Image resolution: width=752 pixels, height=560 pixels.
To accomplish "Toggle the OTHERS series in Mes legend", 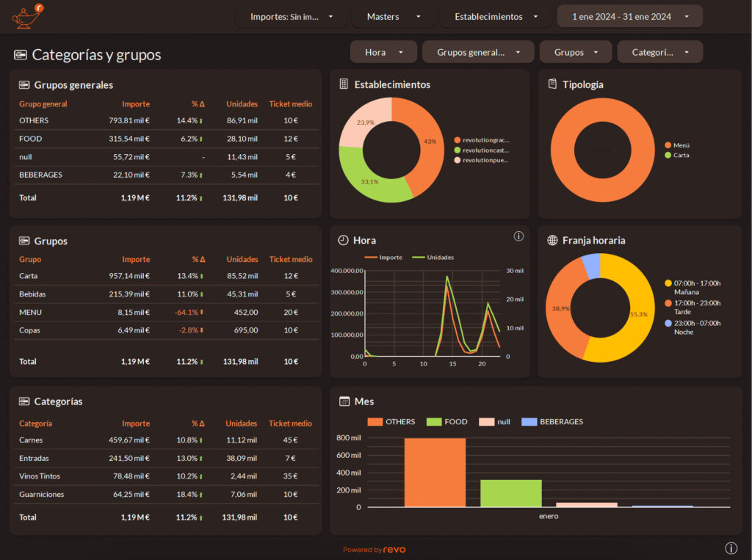I will 391,422.
